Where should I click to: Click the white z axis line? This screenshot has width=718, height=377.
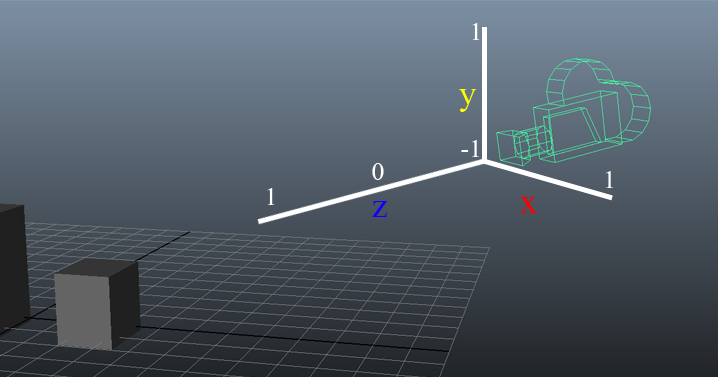click(371, 191)
